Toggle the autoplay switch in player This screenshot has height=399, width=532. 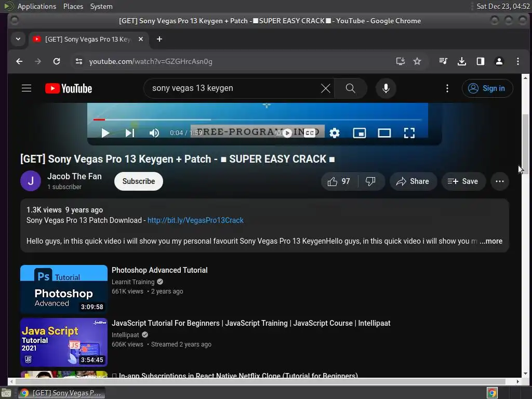click(x=284, y=133)
